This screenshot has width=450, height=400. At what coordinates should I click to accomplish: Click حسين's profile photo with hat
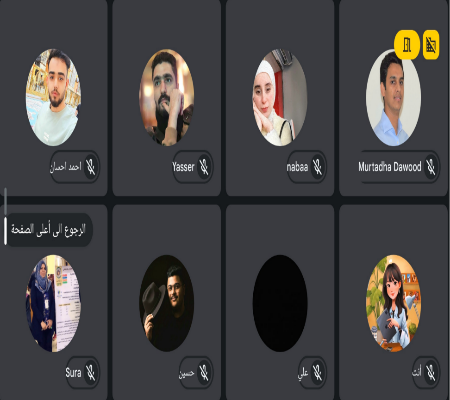pyautogui.click(x=167, y=303)
